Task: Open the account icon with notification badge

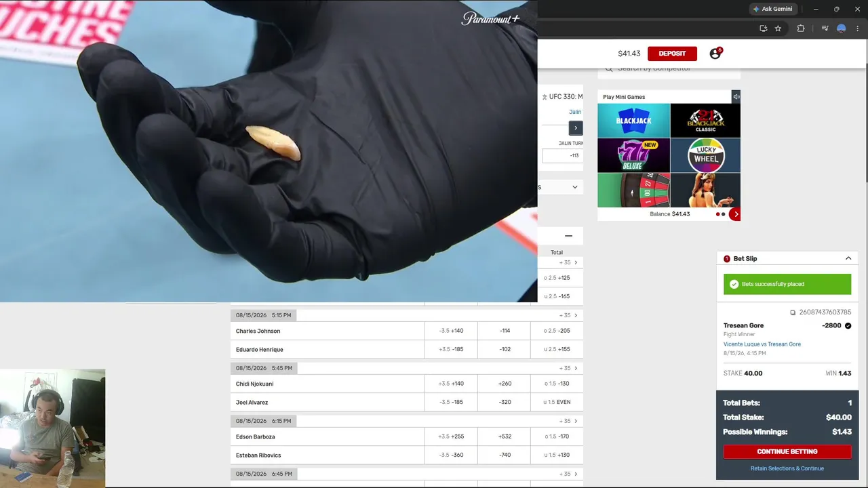Action: point(715,54)
